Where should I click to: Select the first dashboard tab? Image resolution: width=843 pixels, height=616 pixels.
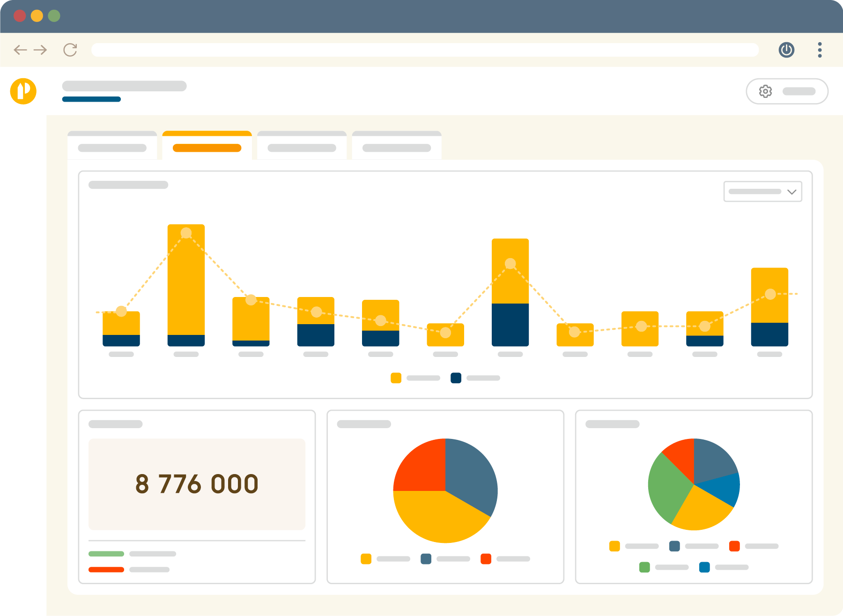click(112, 148)
